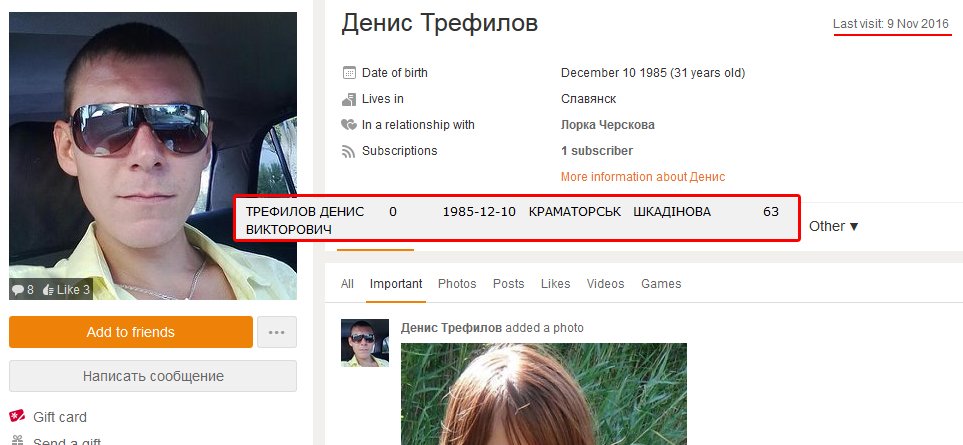
Task: Select the Important feed tab
Action: (x=396, y=284)
